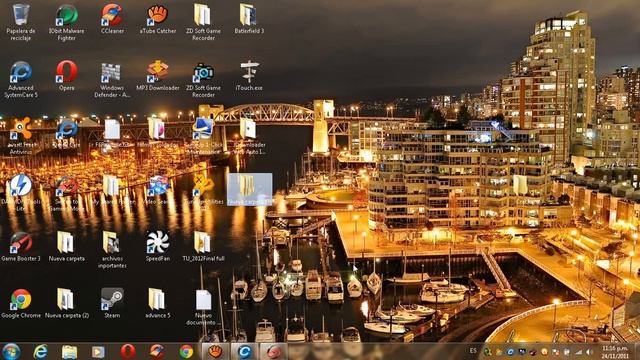The height and width of the screenshot is (360, 640).
Task: Open Advanced SystemCare 5 shortcut
Action: tap(21, 79)
